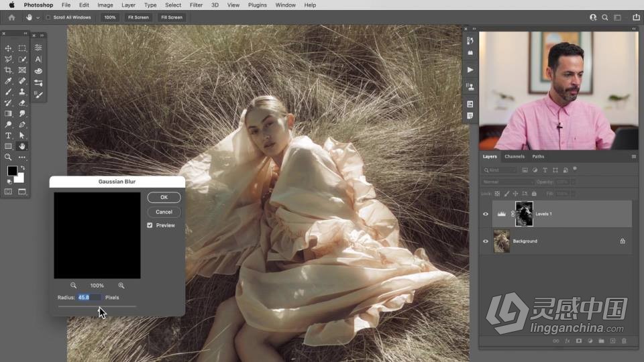Toggle Scroll All Windows checkbox

(48, 17)
